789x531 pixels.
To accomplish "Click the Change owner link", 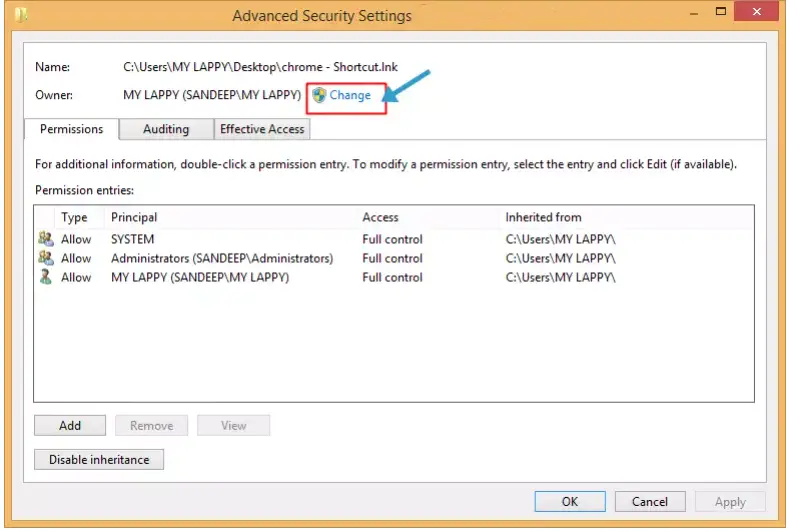I will [350, 95].
